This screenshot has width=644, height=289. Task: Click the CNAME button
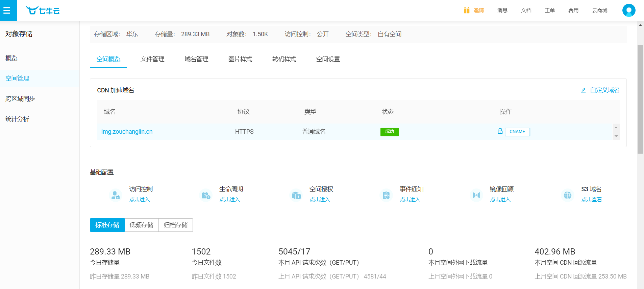click(x=517, y=132)
